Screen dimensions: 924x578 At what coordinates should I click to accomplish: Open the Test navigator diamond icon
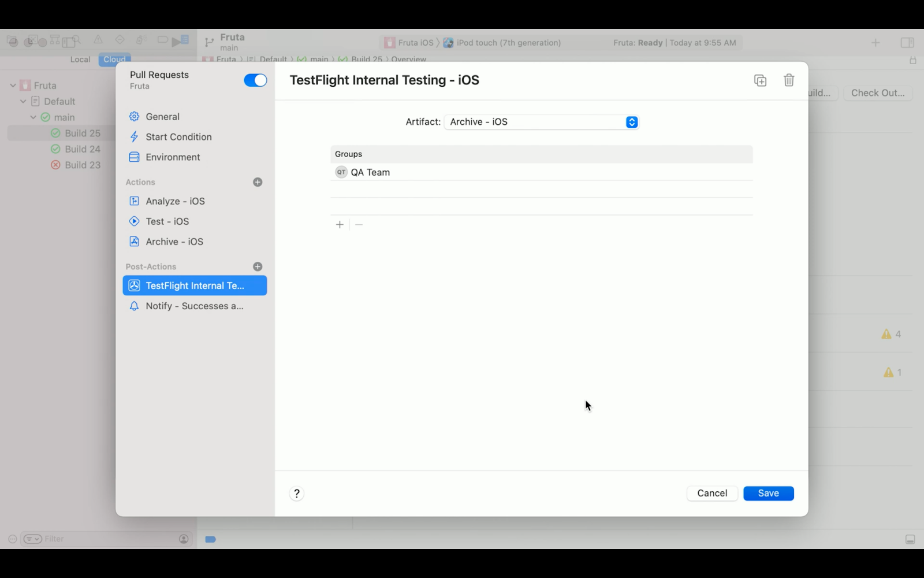point(120,39)
